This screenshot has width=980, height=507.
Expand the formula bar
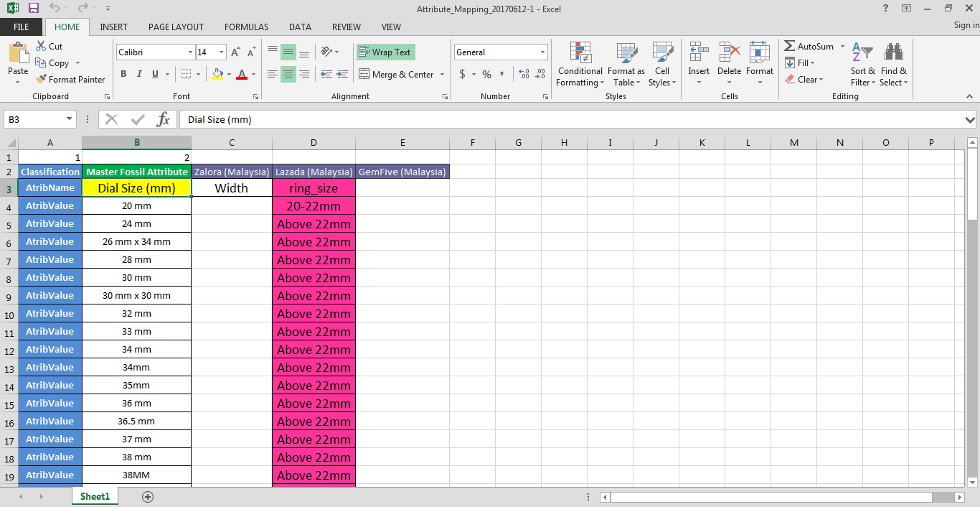pos(971,119)
